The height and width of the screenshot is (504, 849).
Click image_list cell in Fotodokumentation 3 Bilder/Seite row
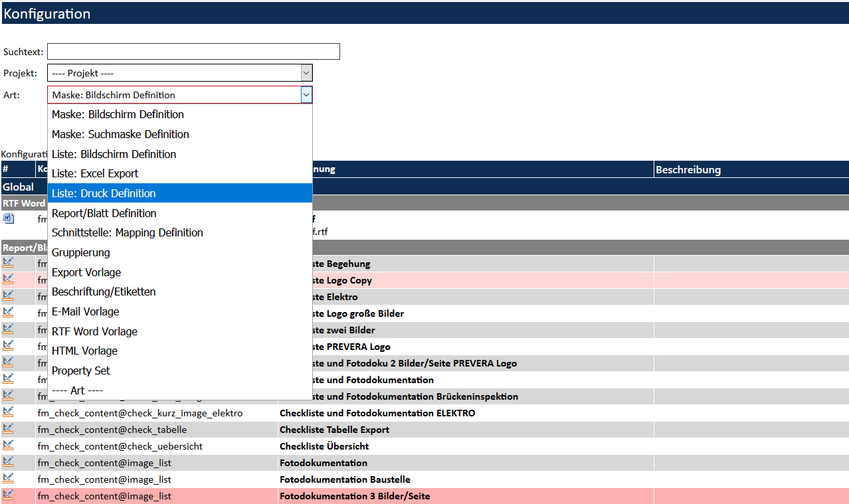tap(157, 496)
